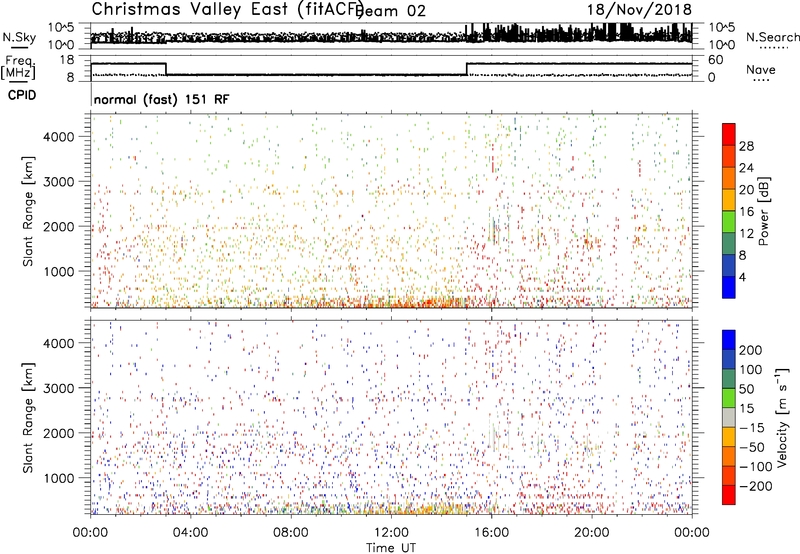
Task: Select the 4000 km tick on the power panel
Action: pyautogui.click(x=58, y=137)
